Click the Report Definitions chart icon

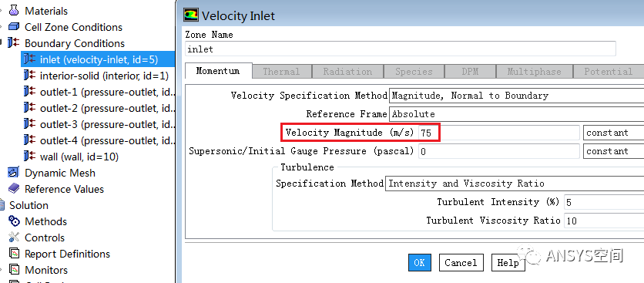click(x=15, y=254)
